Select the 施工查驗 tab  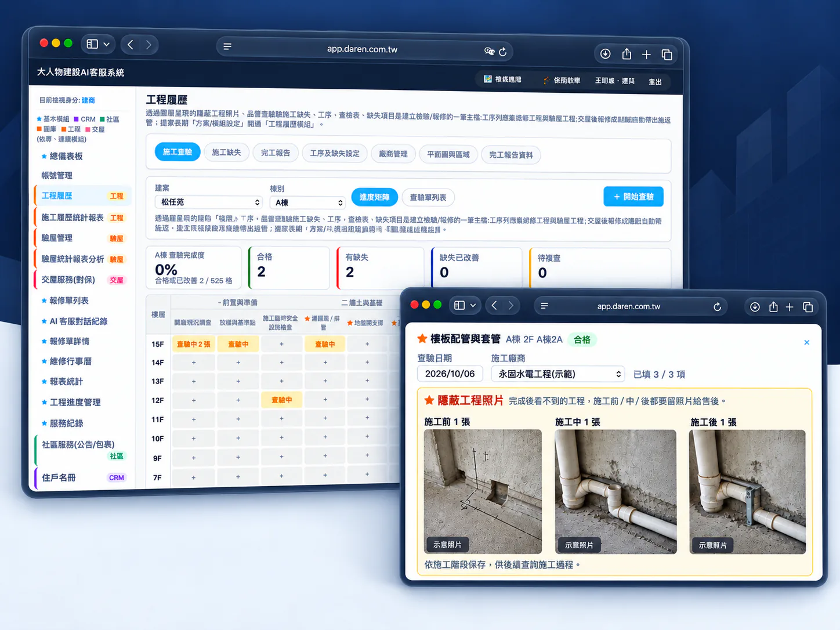(x=178, y=151)
